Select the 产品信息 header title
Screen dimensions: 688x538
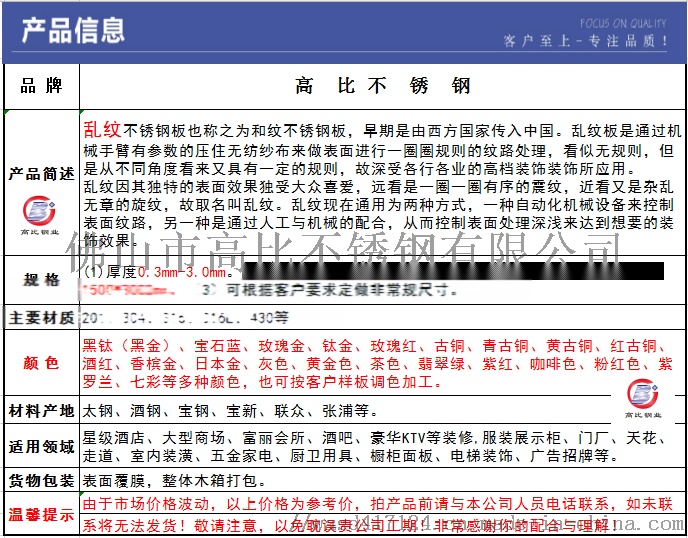pos(73,30)
